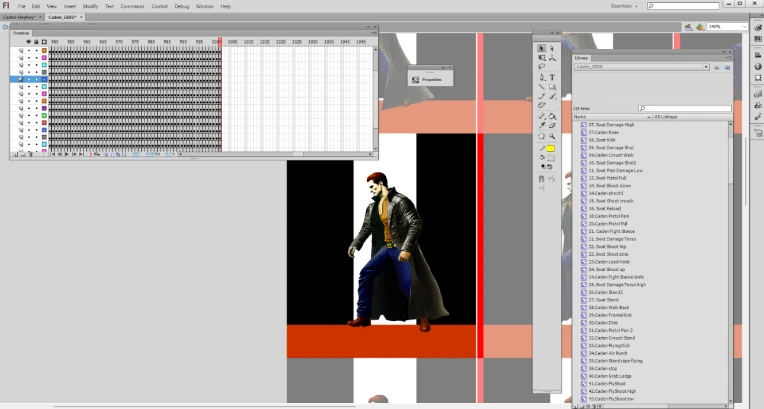Open the yellow stroke color swatch
This screenshot has width=764, height=409.
[551, 148]
